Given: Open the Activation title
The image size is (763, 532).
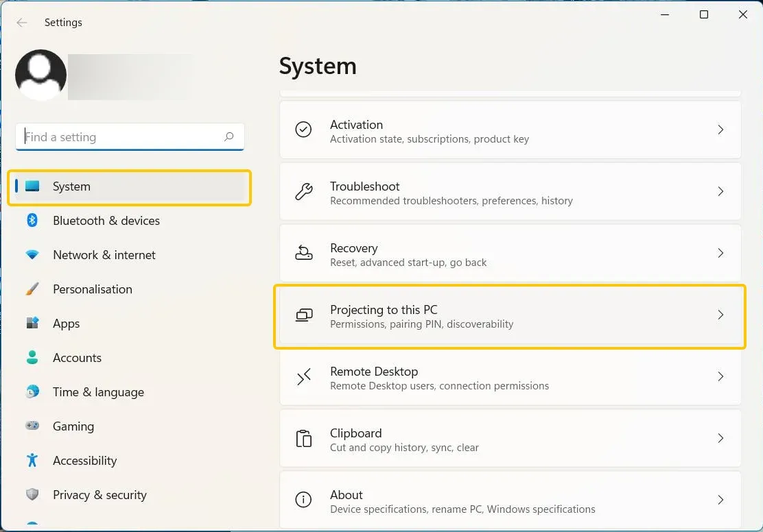Looking at the screenshot, I should (356, 125).
